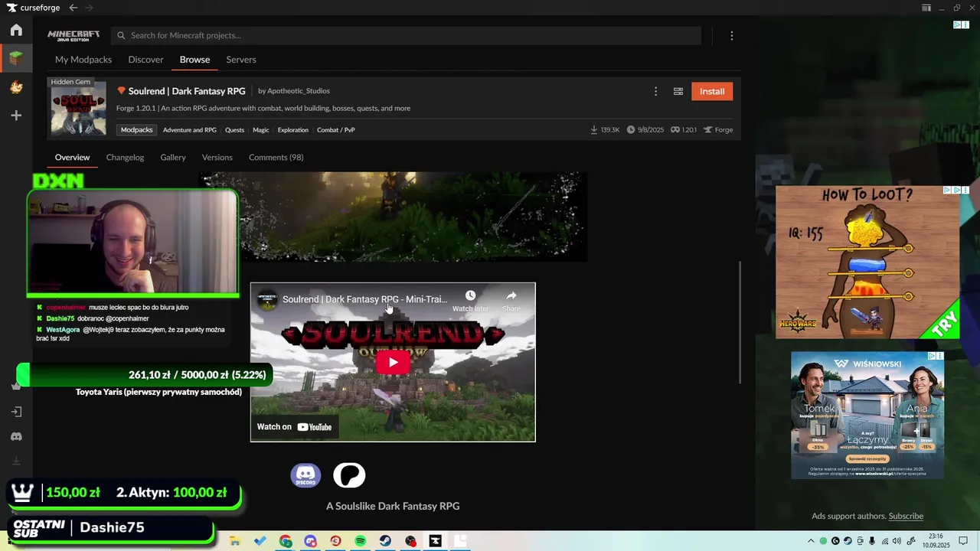The width and height of the screenshot is (980, 551).
Task: Select the Overview tab
Action: coord(73,158)
